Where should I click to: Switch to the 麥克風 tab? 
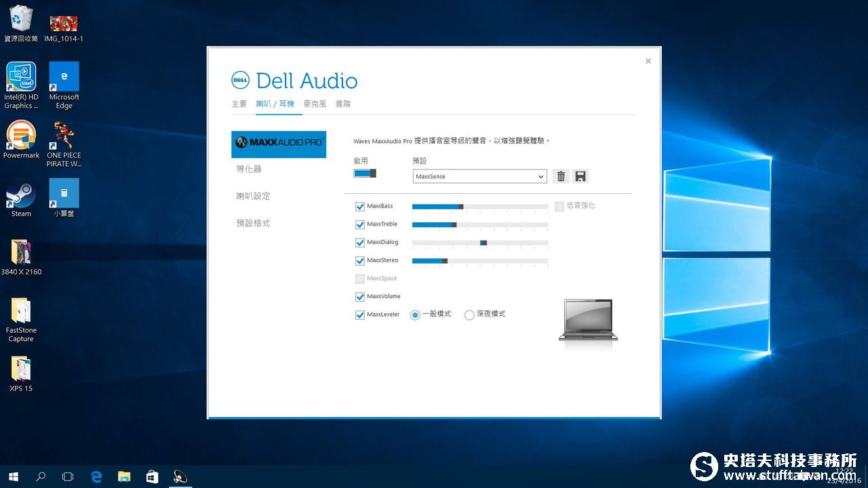point(315,104)
